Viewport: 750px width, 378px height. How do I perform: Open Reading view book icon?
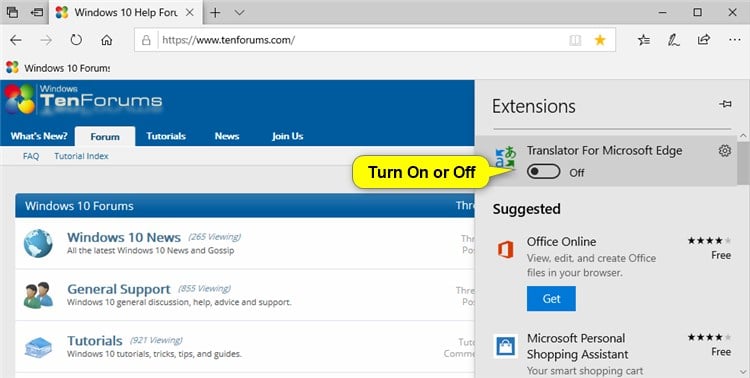pyautogui.click(x=575, y=40)
